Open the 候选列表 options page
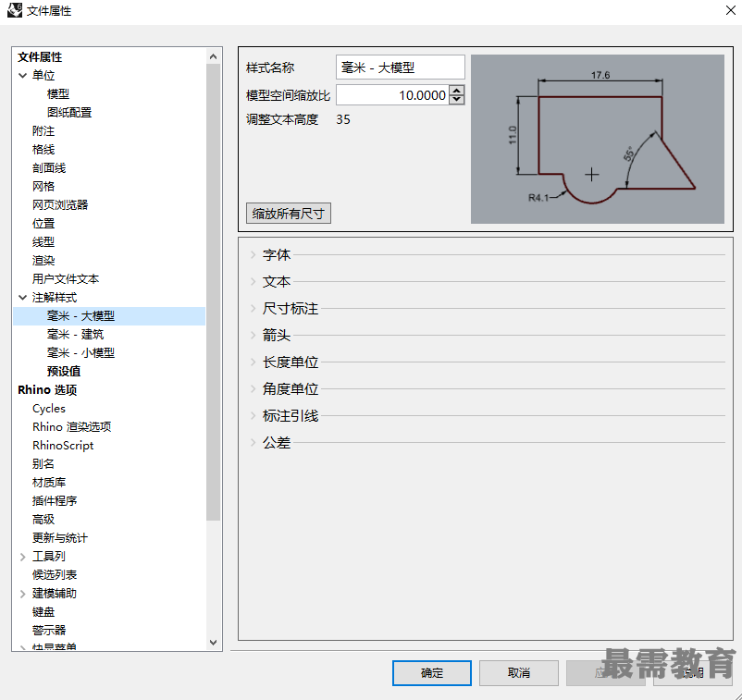Image resolution: width=742 pixels, height=700 pixels. tap(55, 575)
